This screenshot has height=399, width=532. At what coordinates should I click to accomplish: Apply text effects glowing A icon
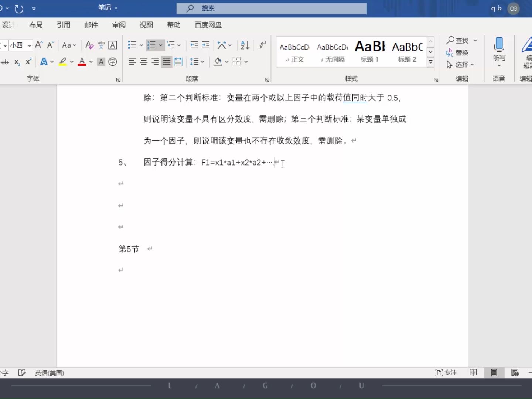44,62
